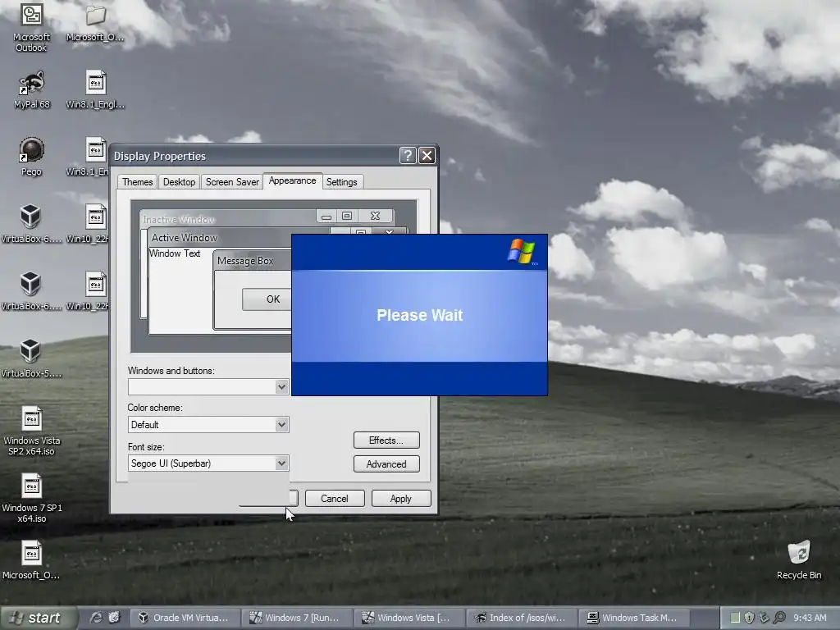Select the Windows 7 SP1 x64.iso file
The width and height of the screenshot is (840, 630).
click(32, 498)
